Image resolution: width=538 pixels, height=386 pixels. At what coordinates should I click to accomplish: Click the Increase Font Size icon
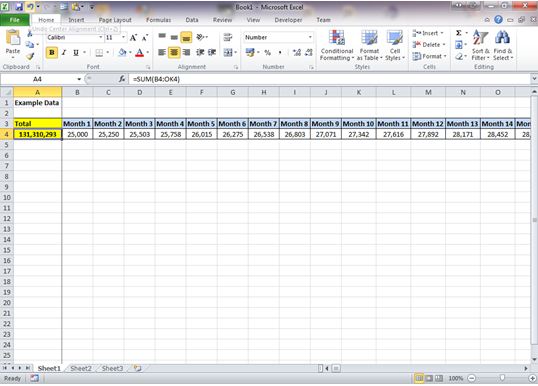pos(133,38)
